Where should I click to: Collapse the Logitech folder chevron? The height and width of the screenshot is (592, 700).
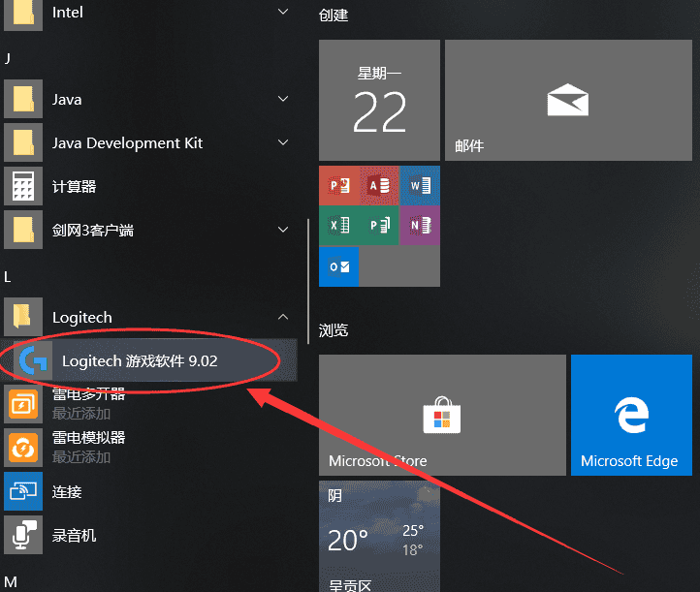pos(283,317)
